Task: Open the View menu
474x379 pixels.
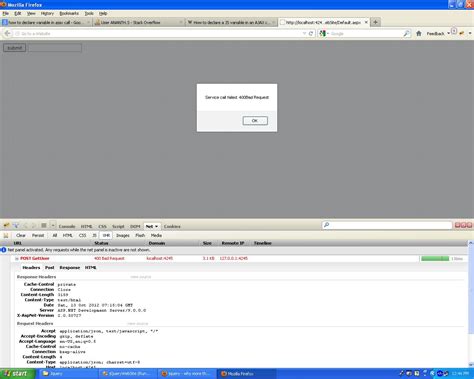Action: click(31, 13)
